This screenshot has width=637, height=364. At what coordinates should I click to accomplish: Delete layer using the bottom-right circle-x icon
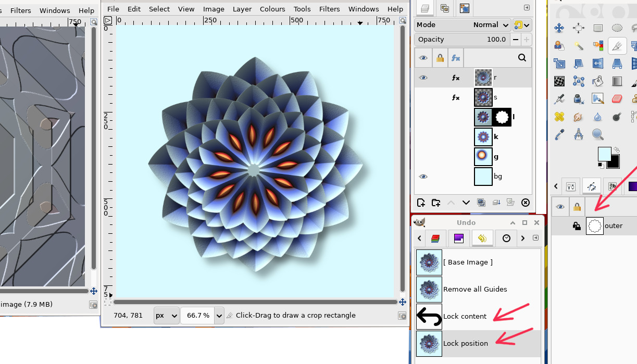point(525,203)
